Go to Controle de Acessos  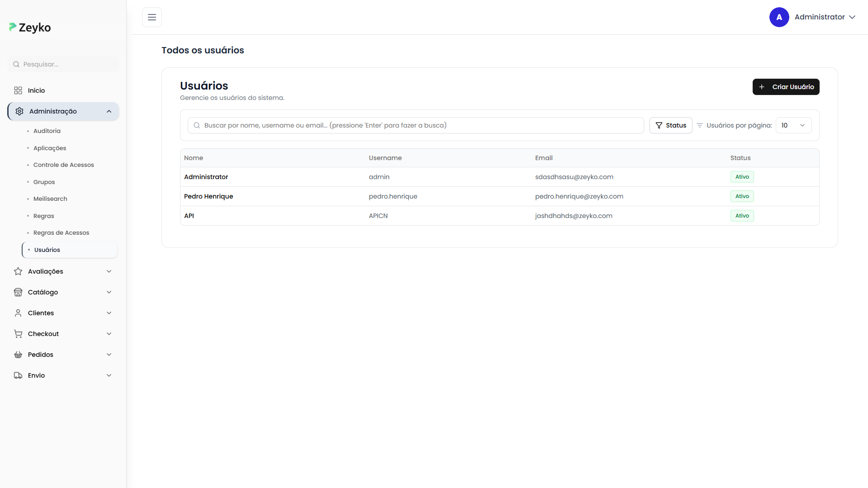64,165
